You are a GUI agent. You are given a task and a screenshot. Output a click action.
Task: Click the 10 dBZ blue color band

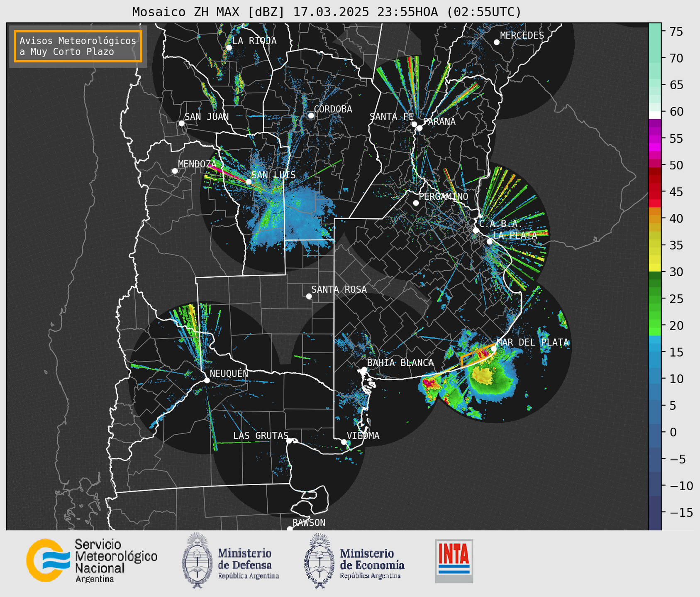pyautogui.click(x=655, y=379)
